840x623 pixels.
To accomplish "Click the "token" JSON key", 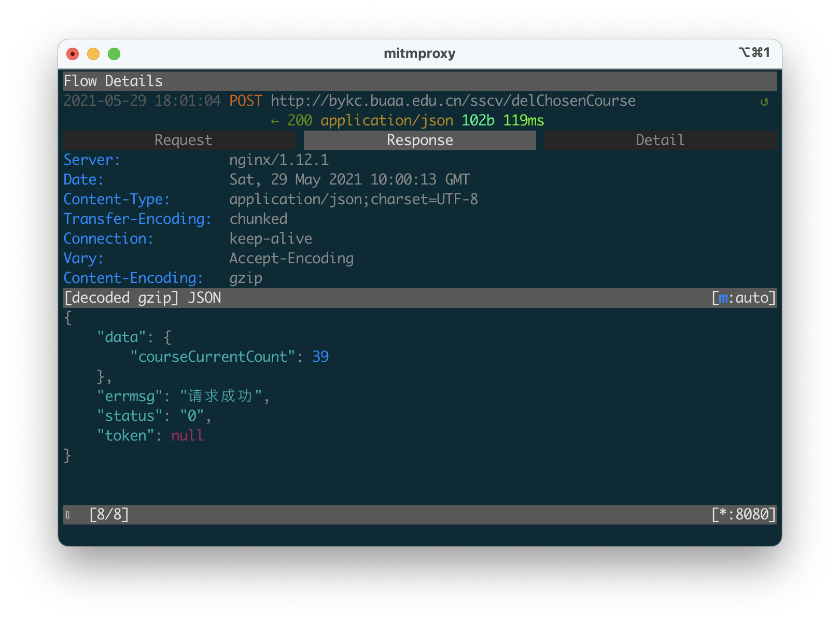I will 125,436.
